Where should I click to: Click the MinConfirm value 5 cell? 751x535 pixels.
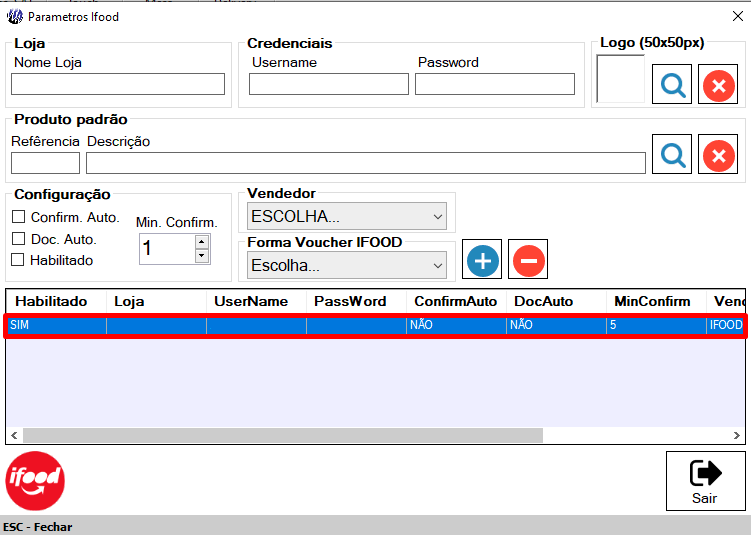[x=656, y=325]
